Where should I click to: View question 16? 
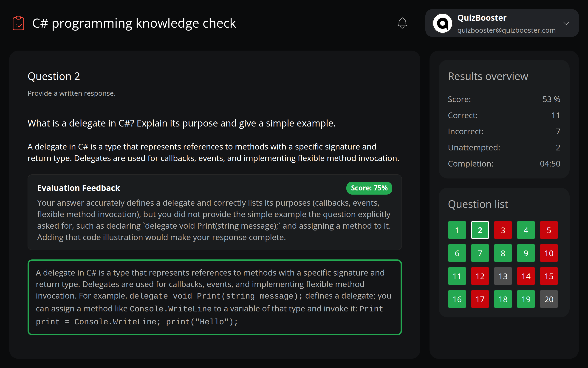[457, 299]
